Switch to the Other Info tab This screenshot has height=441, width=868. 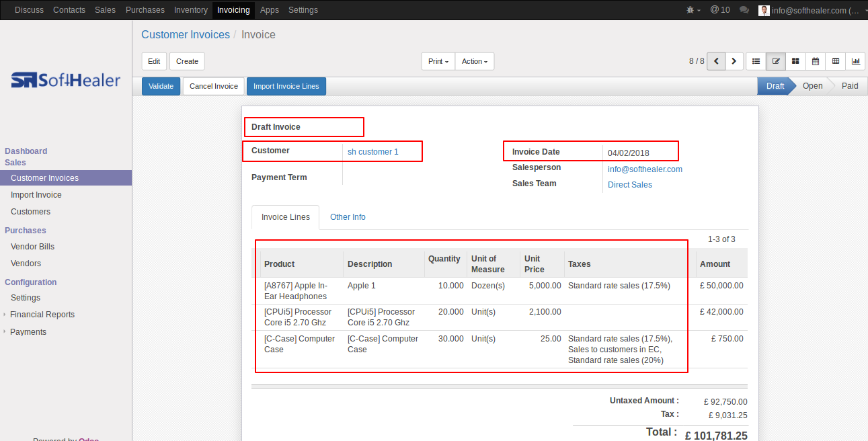348,217
